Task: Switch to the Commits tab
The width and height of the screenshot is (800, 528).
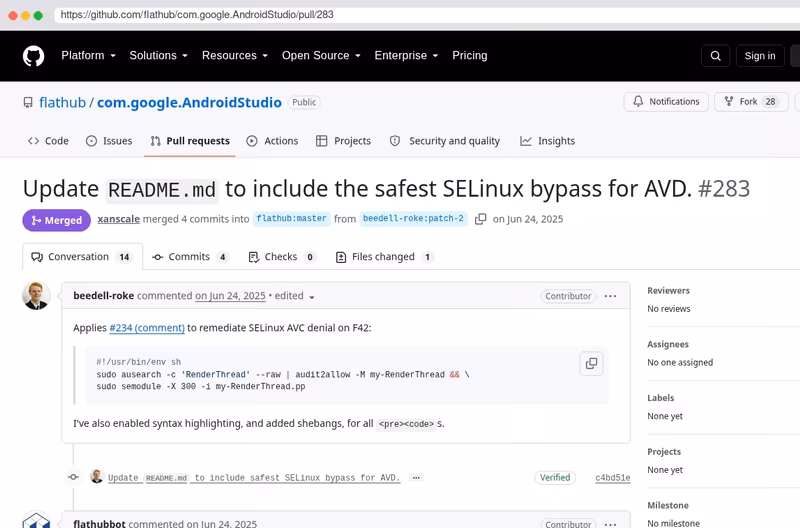Action: pos(190,257)
